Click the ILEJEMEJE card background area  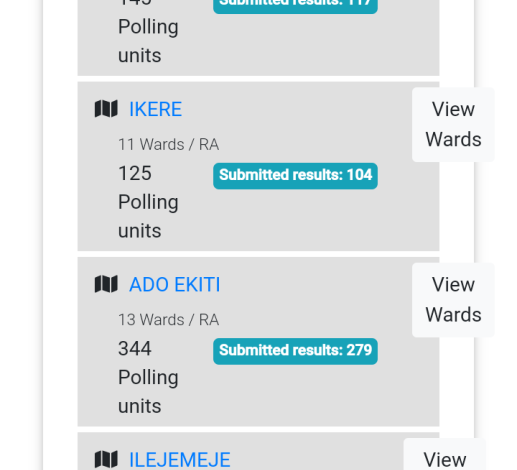point(258,451)
